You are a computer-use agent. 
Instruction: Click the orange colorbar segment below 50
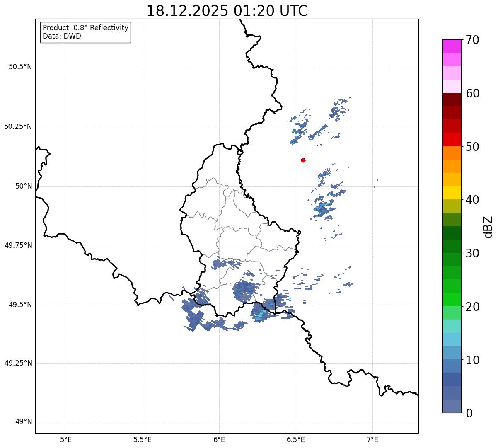coord(452,153)
